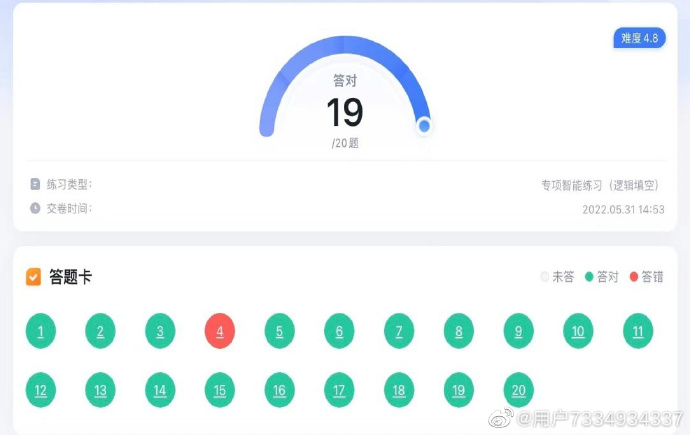Jump to question 16

pyautogui.click(x=279, y=390)
